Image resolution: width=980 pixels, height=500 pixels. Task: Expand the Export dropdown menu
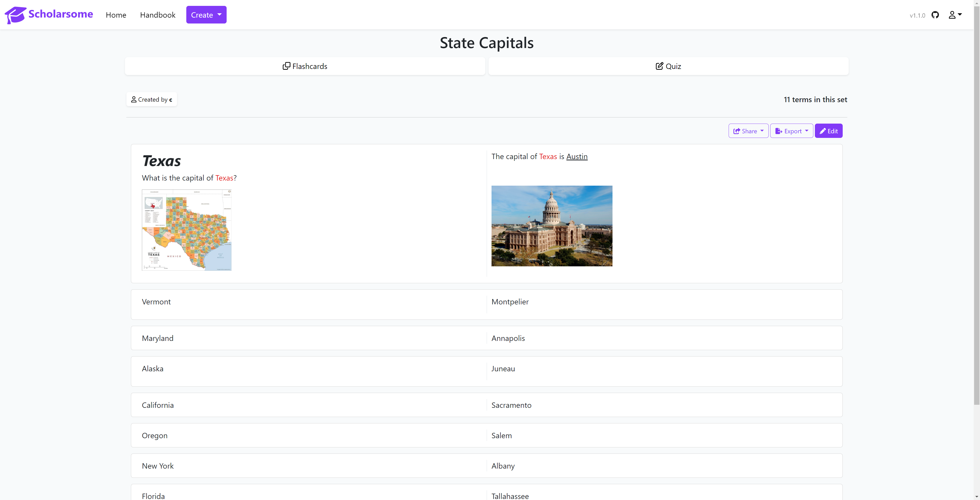point(792,131)
